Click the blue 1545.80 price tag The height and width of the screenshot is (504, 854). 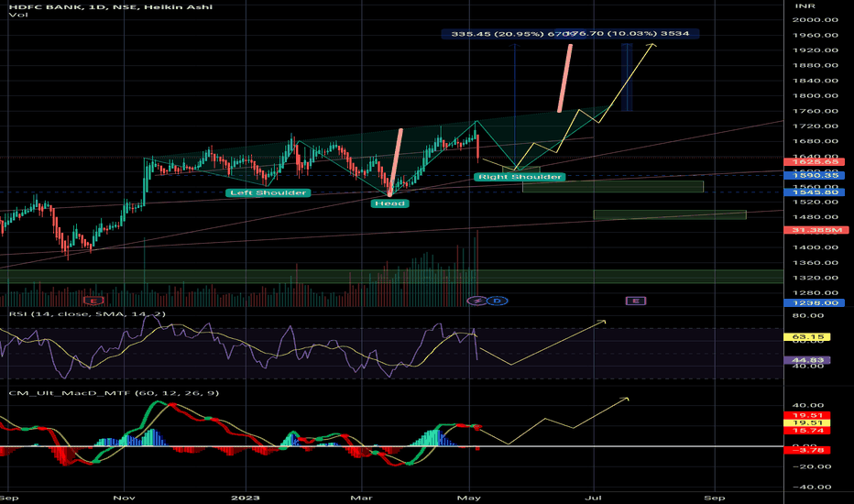click(x=816, y=192)
